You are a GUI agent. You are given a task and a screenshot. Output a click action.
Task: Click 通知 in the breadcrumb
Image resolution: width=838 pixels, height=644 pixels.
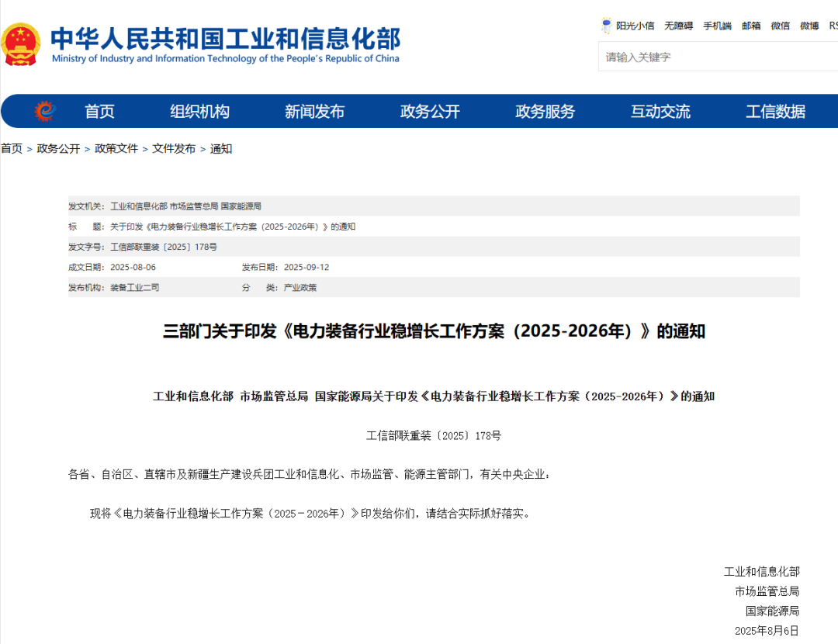pos(221,148)
